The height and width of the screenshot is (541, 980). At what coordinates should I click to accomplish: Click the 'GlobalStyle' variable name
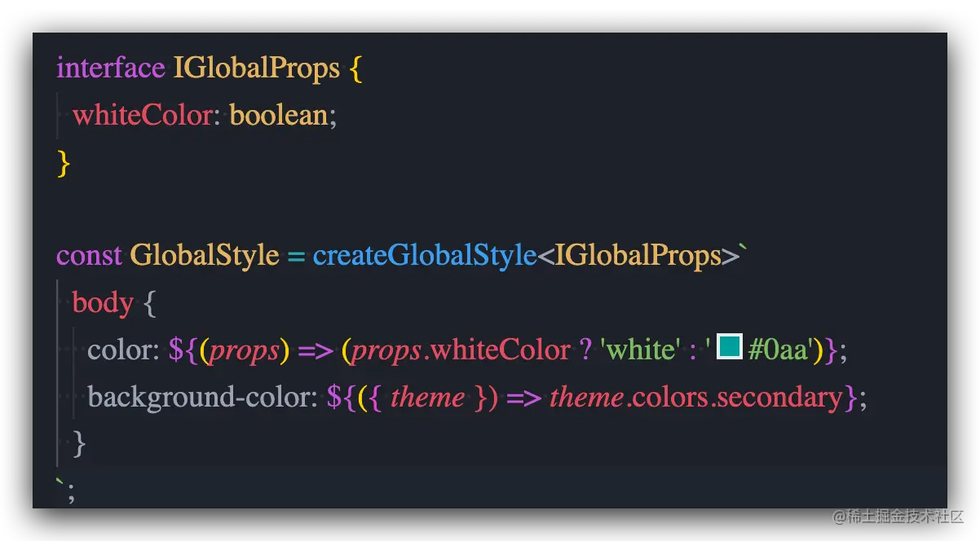tap(205, 255)
